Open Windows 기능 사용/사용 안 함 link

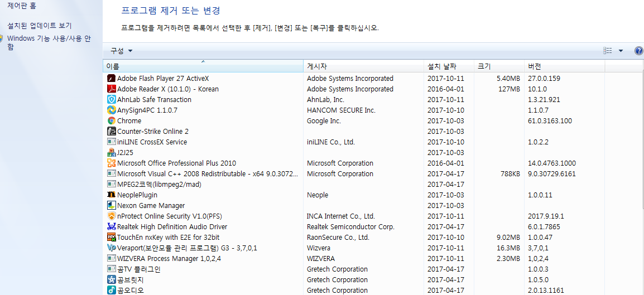pyautogui.click(x=49, y=38)
